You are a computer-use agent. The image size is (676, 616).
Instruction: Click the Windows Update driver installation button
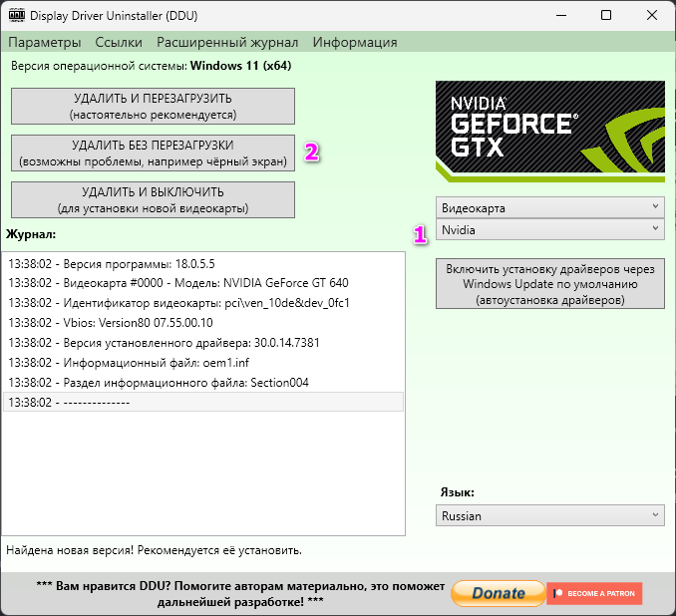pos(550,284)
